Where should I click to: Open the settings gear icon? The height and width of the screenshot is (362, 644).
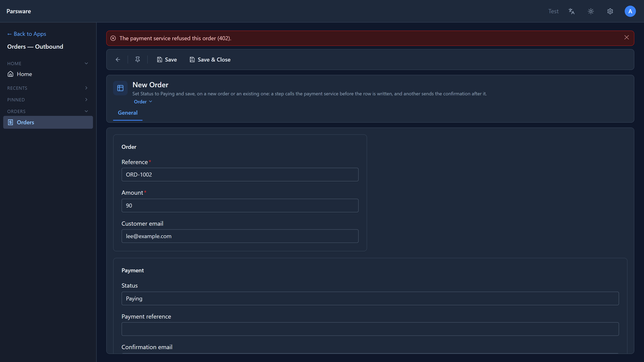click(610, 11)
